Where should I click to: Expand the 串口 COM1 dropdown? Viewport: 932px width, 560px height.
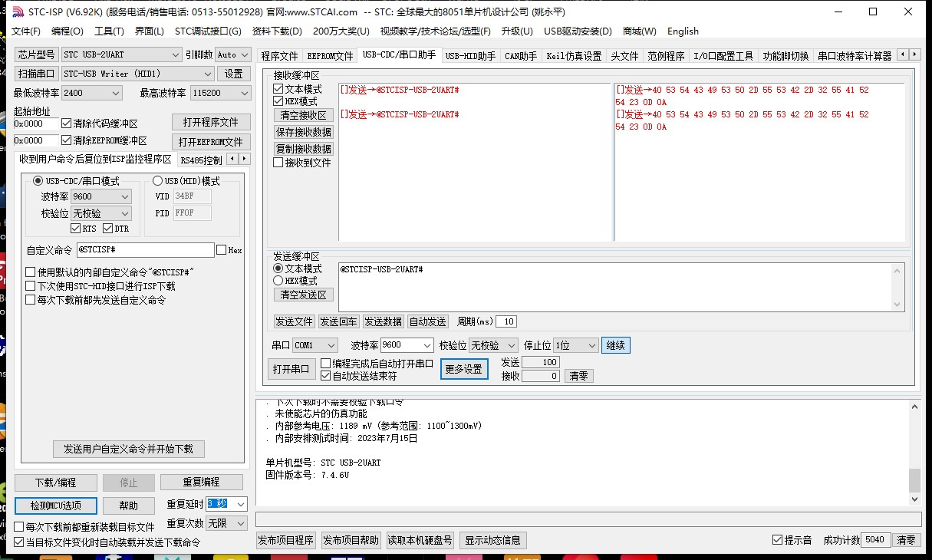(331, 345)
